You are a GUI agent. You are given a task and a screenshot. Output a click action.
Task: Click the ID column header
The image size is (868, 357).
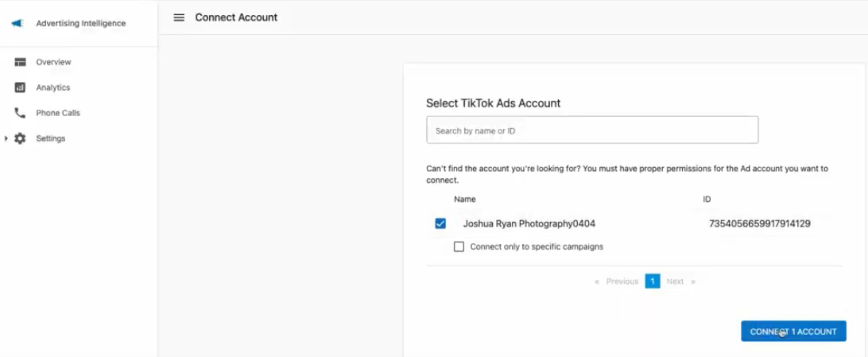coord(707,200)
